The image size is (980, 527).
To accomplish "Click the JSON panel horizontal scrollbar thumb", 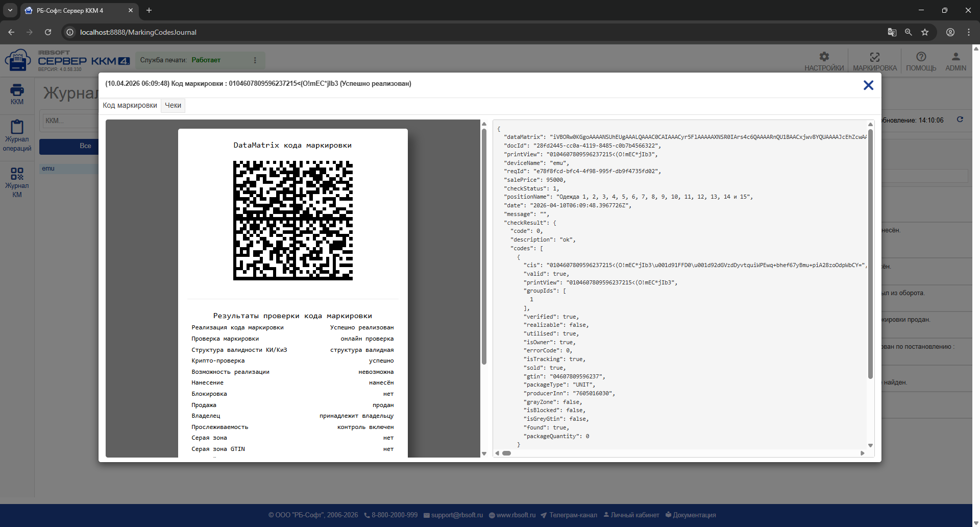I will [x=506, y=453].
